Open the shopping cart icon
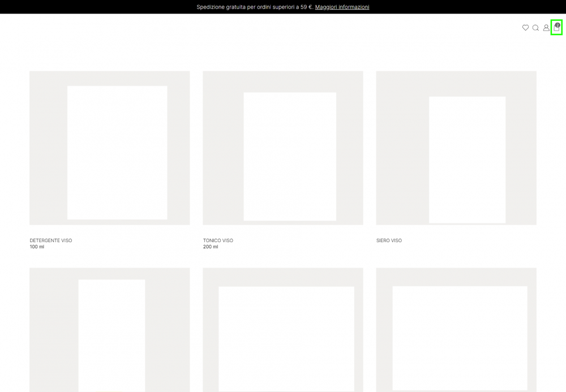The height and width of the screenshot is (392, 566). click(x=556, y=28)
